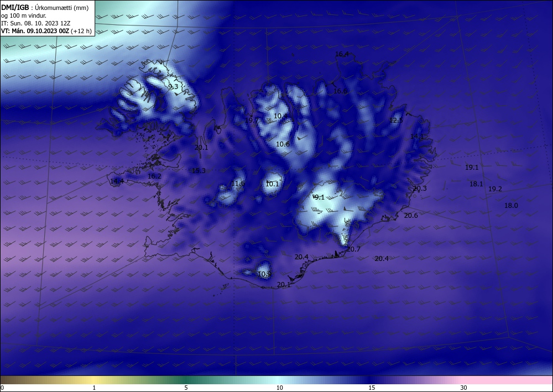Click the 16.6 value label
This screenshot has width=553, height=392.
[x=340, y=91]
